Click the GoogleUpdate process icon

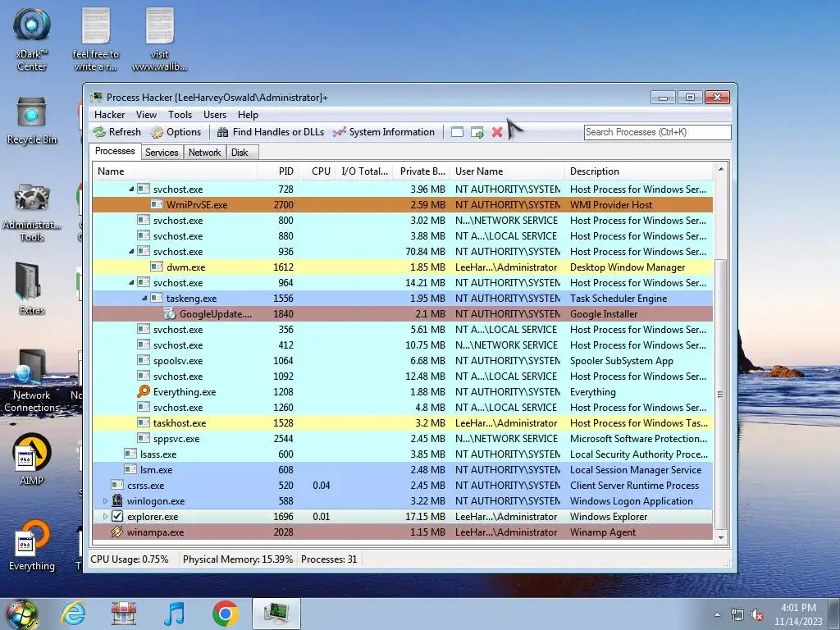pyautogui.click(x=169, y=314)
